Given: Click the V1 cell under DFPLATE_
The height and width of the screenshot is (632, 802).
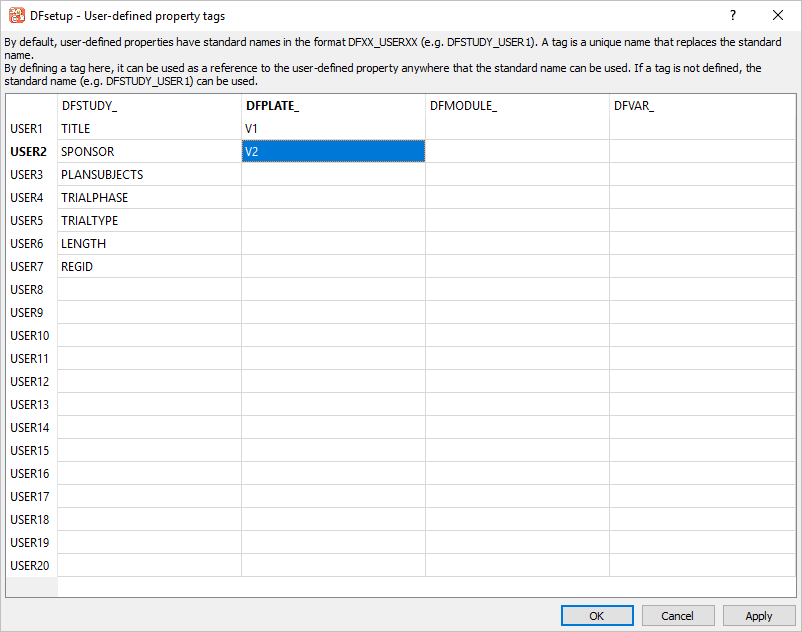Looking at the screenshot, I should pos(333,129).
